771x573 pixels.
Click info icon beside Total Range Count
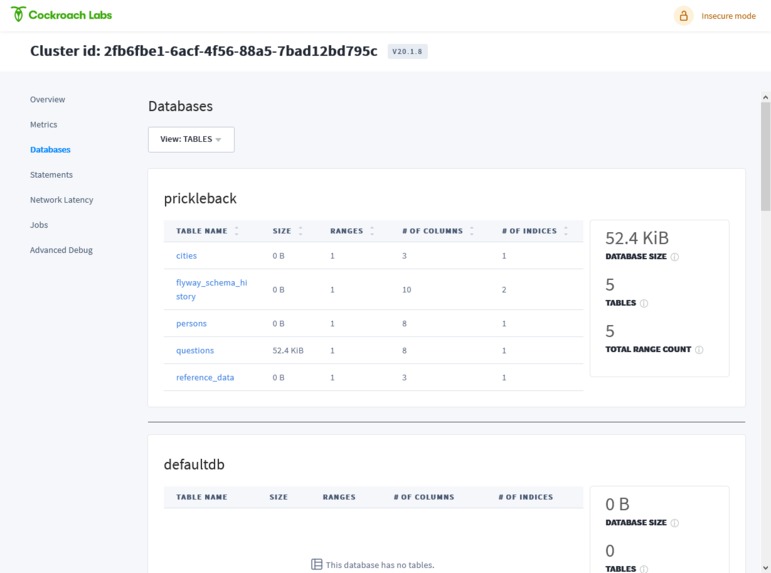tap(699, 350)
